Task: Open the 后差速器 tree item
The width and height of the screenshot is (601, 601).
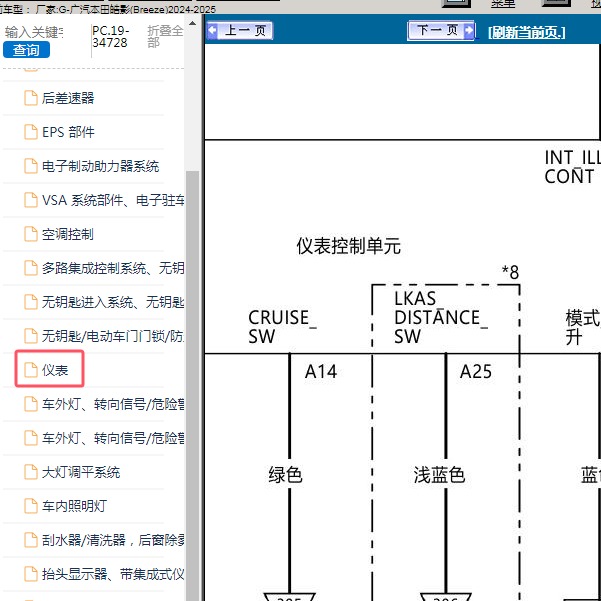Action: [68, 98]
